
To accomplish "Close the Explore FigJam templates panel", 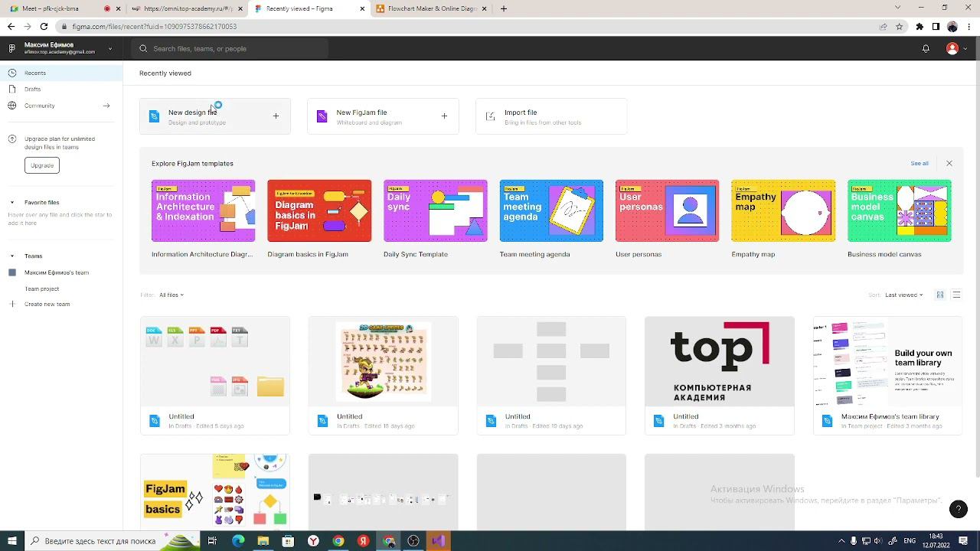I will tap(949, 163).
